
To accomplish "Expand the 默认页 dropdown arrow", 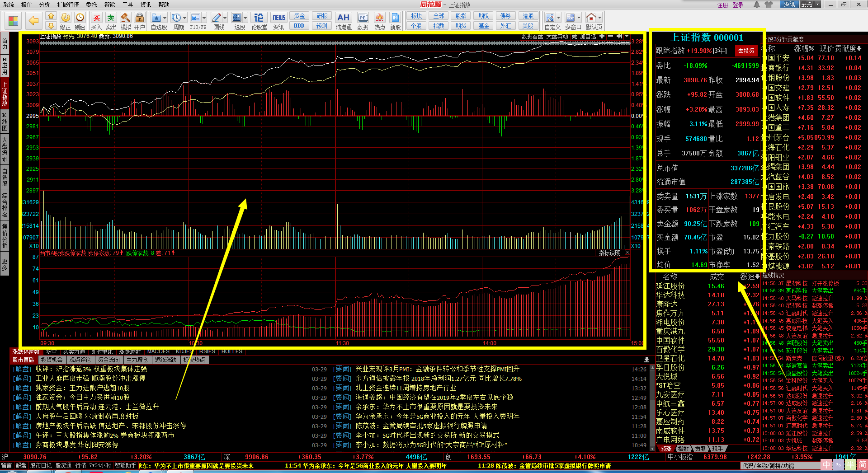I will tap(600, 18).
